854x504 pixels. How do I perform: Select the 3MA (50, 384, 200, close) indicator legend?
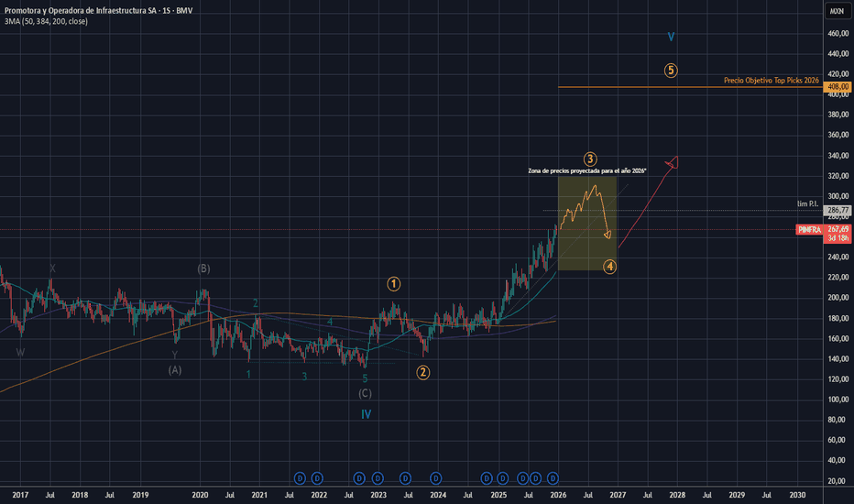[x=46, y=21]
